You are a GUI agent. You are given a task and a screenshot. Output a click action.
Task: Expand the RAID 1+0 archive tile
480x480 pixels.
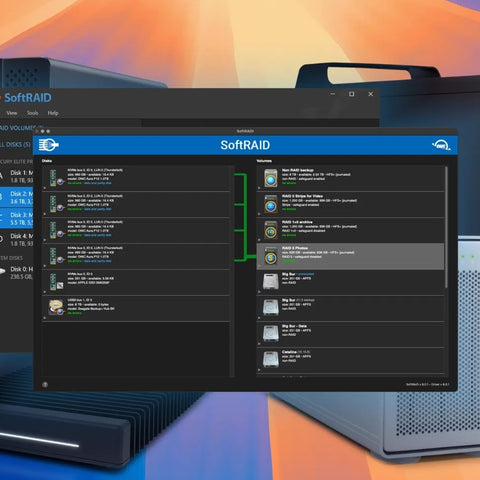[x=259, y=240]
